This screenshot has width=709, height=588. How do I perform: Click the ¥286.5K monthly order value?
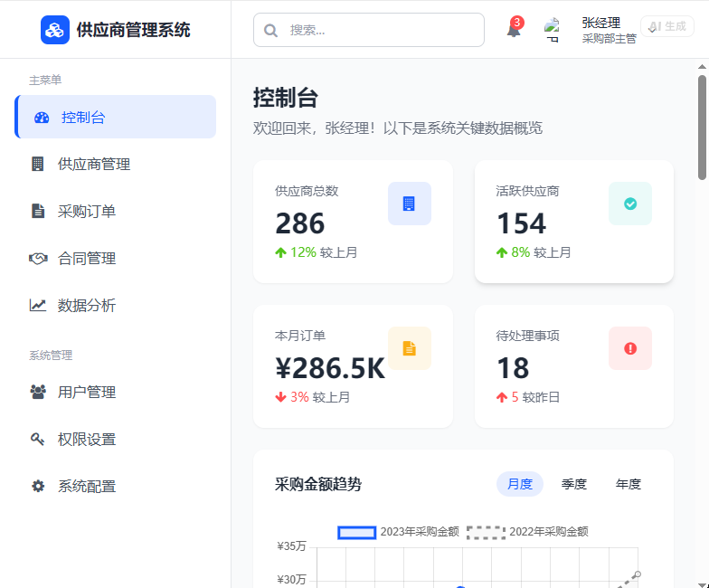coord(330,367)
